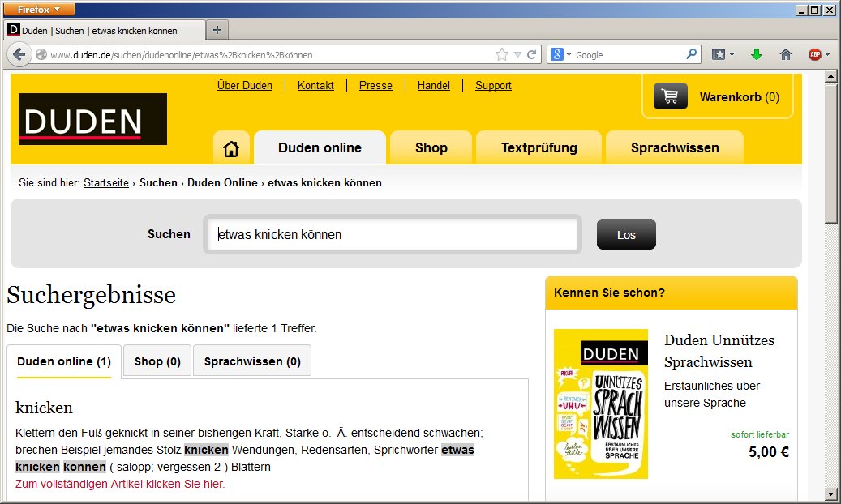Click the scrollbar up arrow
Viewport: 841px width, 504px height.
(830, 76)
